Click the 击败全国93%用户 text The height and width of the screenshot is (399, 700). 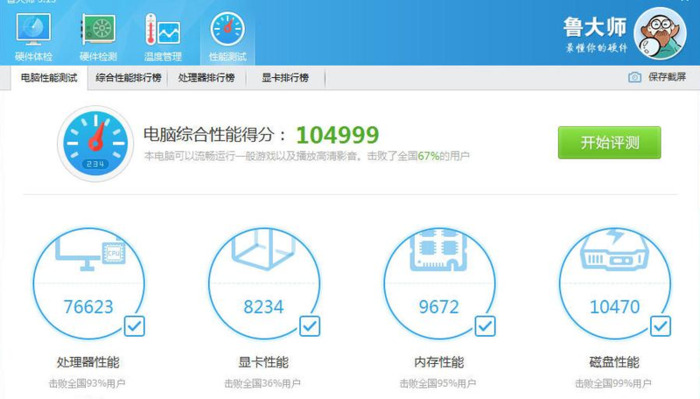87,383
